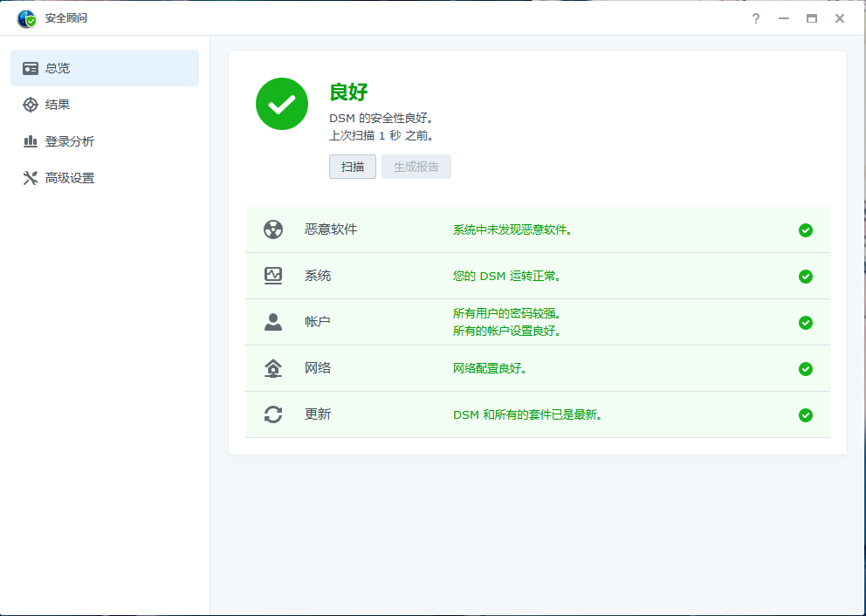Maximize the 安全顾问 window
The width and height of the screenshot is (866, 616).
tap(811, 18)
